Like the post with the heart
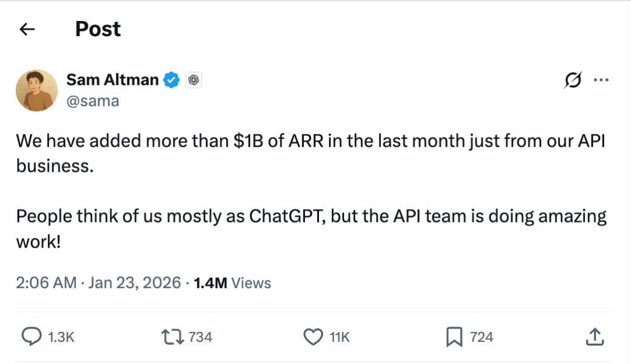Viewport: 631px width, 364px height. coord(314,337)
